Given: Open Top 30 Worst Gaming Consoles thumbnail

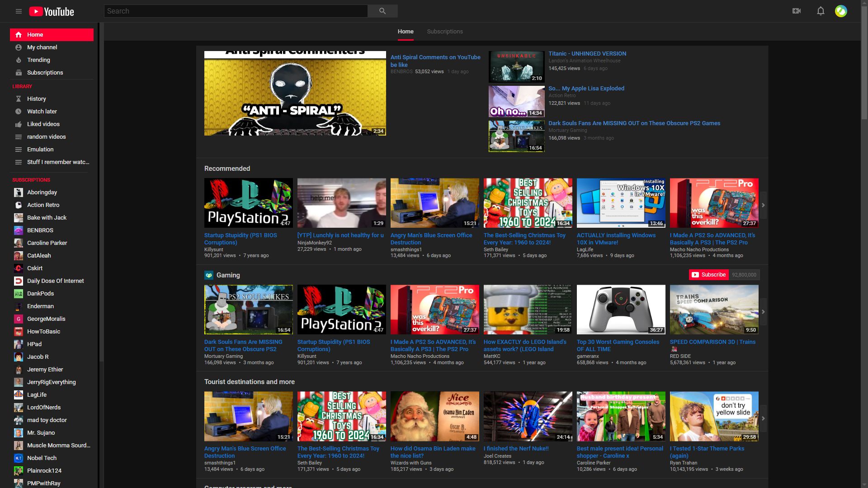Looking at the screenshot, I should (x=621, y=310).
